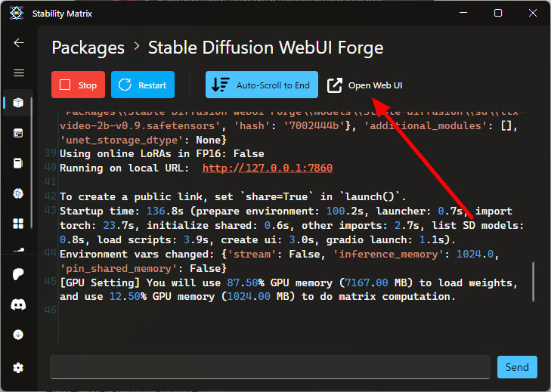Expand the hamburger navigation menu
This screenshot has width=551, height=392.
click(x=19, y=73)
